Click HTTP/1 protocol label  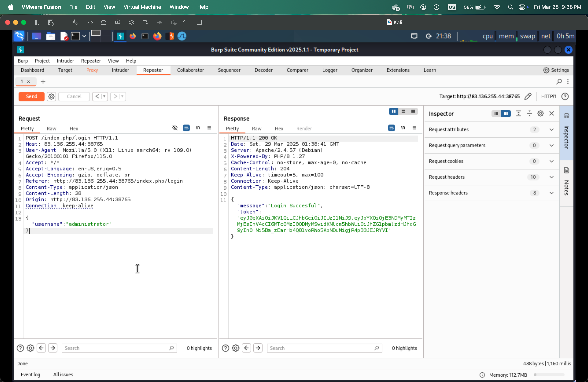pos(548,96)
